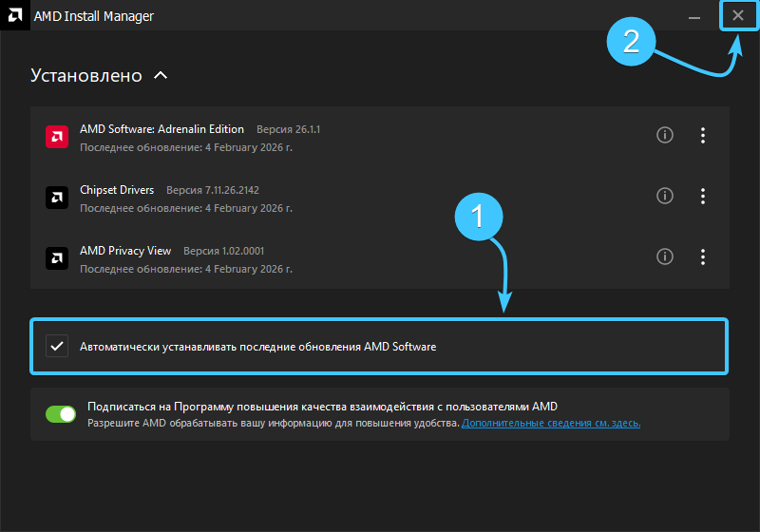Screen dimensions: 760x532
Task: Minimize the AMD Install Manager window
Action: (x=694, y=16)
